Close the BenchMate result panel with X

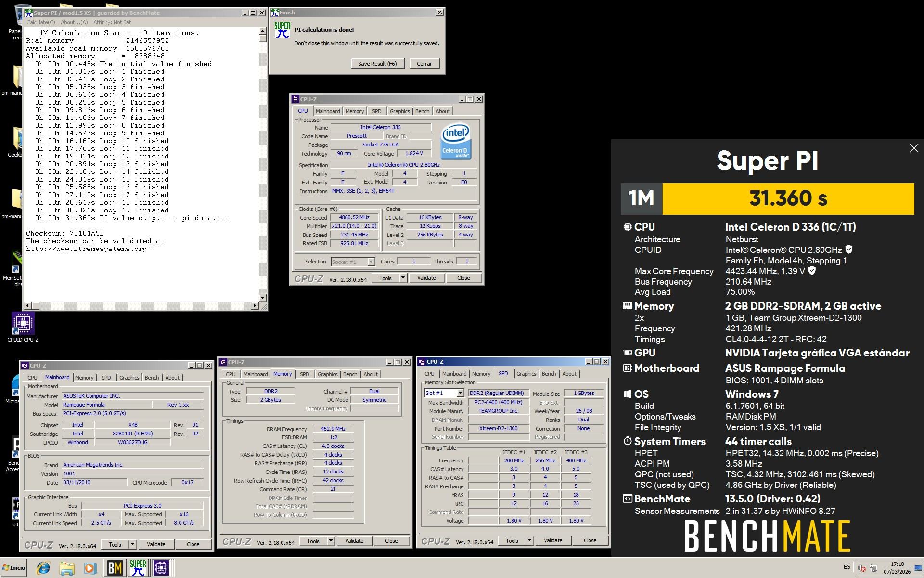click(x=913, y=148)
